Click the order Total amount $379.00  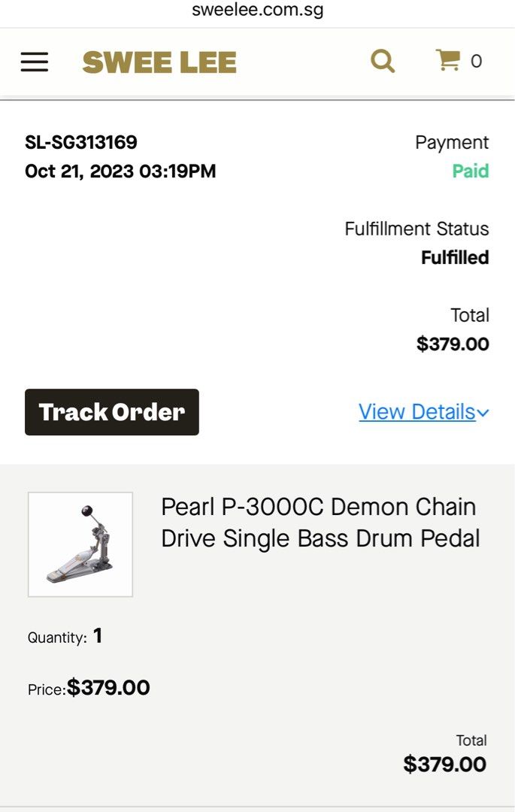[x=451, y=344]
